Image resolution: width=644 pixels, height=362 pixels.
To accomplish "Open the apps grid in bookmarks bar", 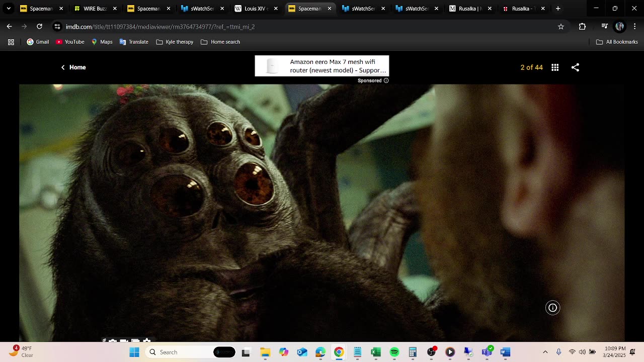I will pos(11,42).
